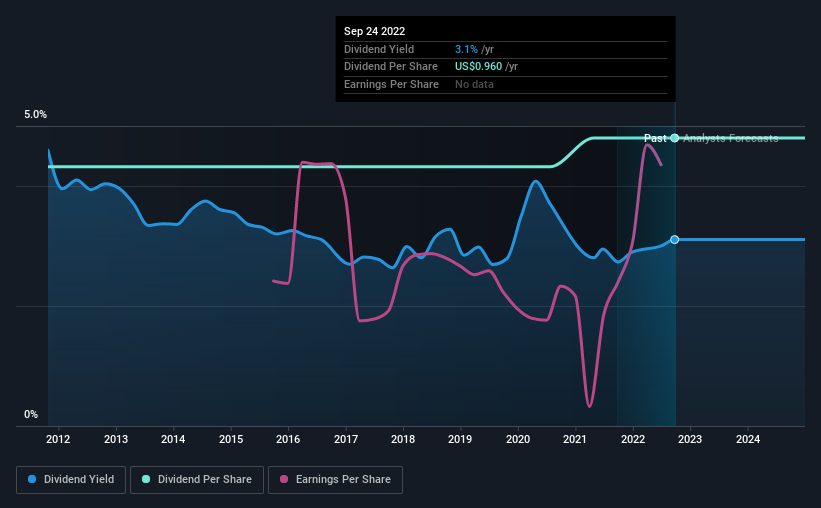The height and width of the screenshot is (508, 821).
Task: Click the 2012 x-axis label
Action: tap(58, 439)
